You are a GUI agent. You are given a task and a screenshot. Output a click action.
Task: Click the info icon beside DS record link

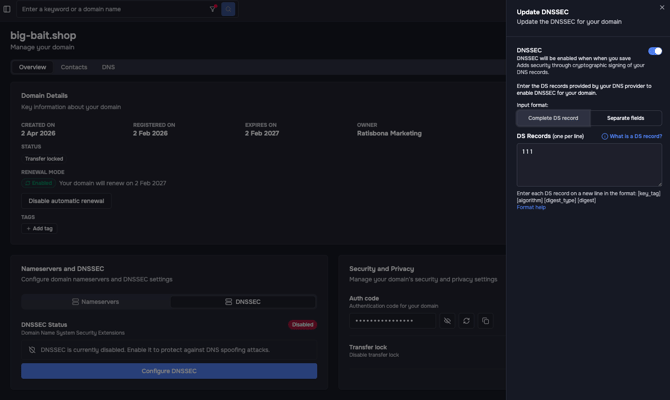(x=605, y=137)
